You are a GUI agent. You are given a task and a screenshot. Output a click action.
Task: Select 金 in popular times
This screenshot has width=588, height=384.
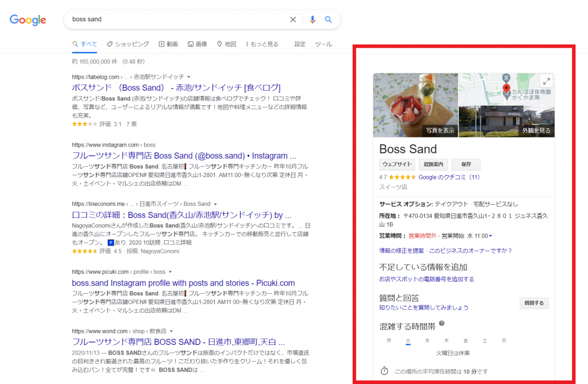coord(465,340)
